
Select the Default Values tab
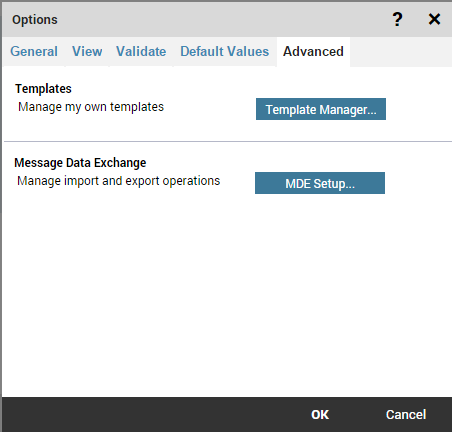click(x=225, y=52)
